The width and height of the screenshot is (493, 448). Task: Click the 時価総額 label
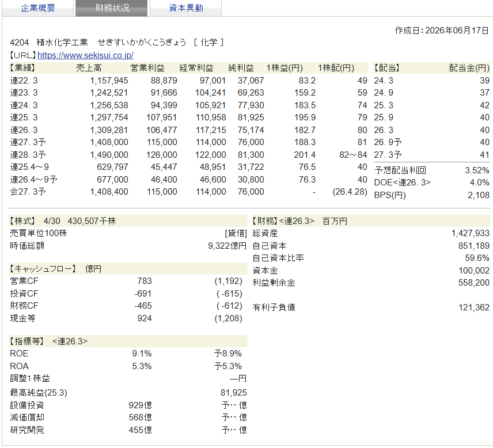[26, 246]
